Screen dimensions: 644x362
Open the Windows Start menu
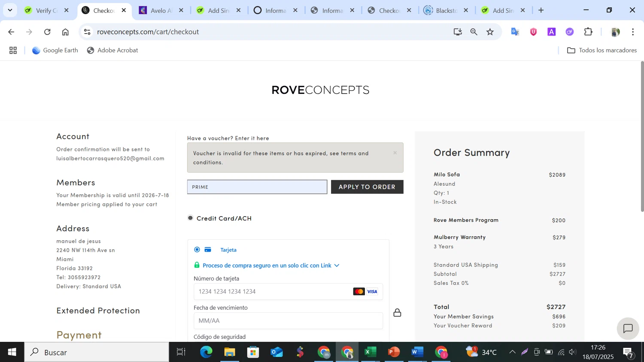point(12,352)
